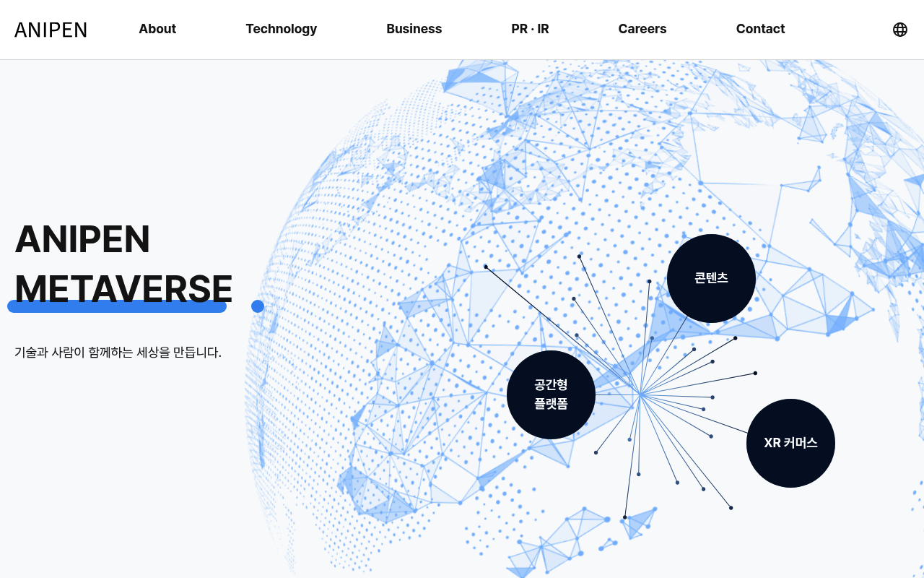Open the About menu
Image resolution: width=924 pixels, height=578 pixels.
(x=157, y=29)
